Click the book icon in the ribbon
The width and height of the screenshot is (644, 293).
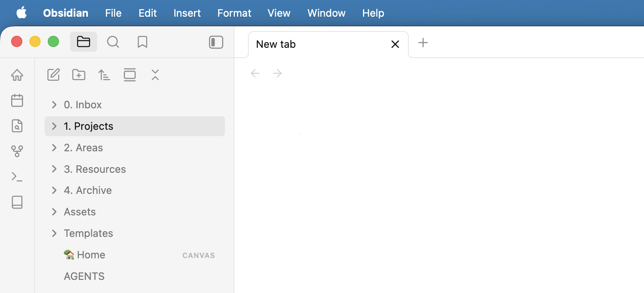17,202
